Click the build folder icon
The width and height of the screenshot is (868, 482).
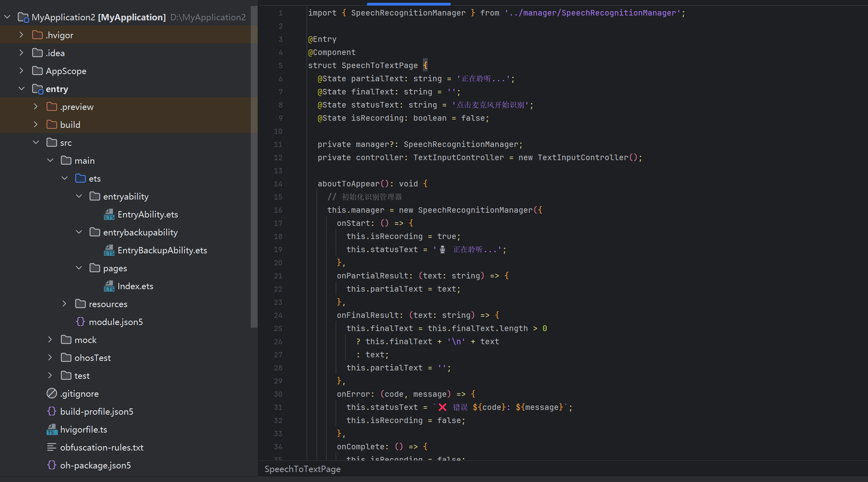[52, 125]
